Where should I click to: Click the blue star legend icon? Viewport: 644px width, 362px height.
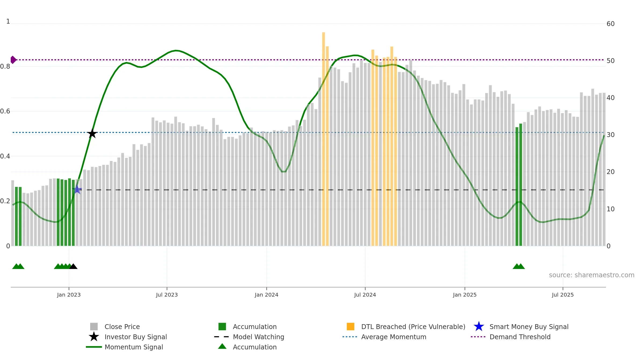click(x=479, y=326)
